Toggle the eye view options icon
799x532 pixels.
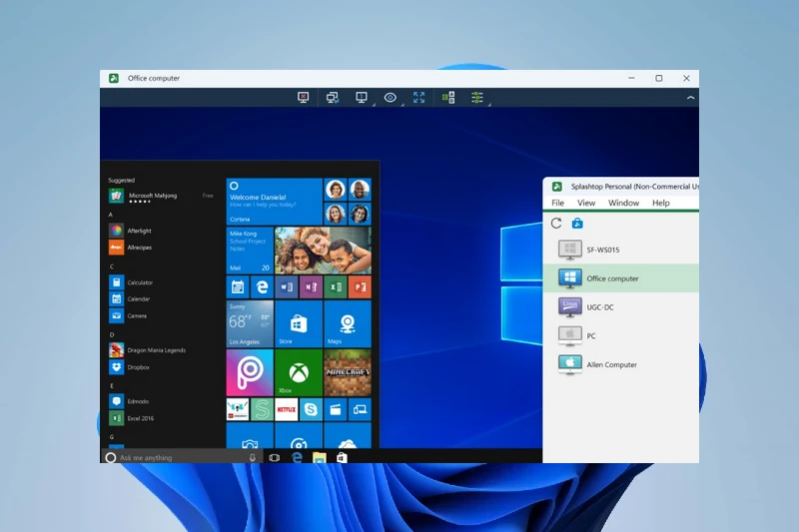(391, 97)
